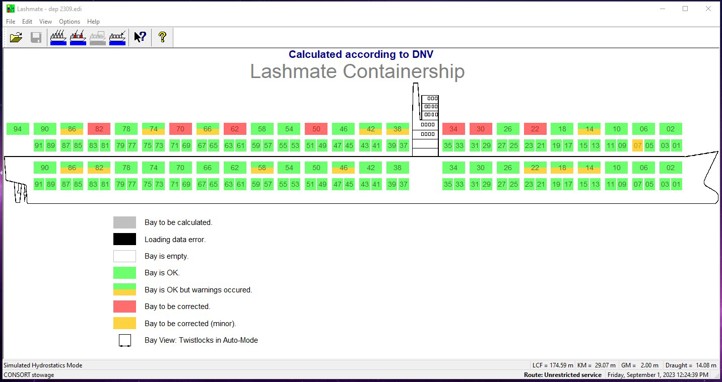Select in-hold bay 82 with warning
Viewport: 722px width, 382px height.
coord(99,168)
